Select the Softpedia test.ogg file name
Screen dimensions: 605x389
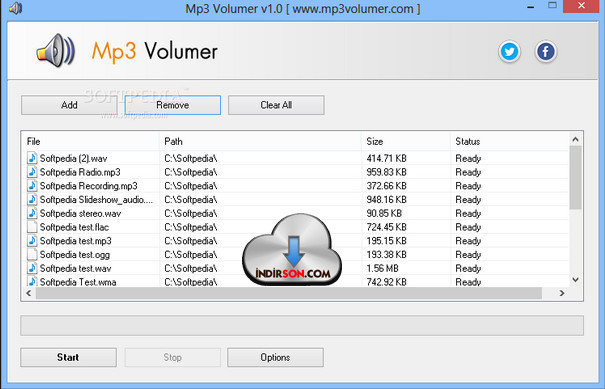click(x=75, y=255)
